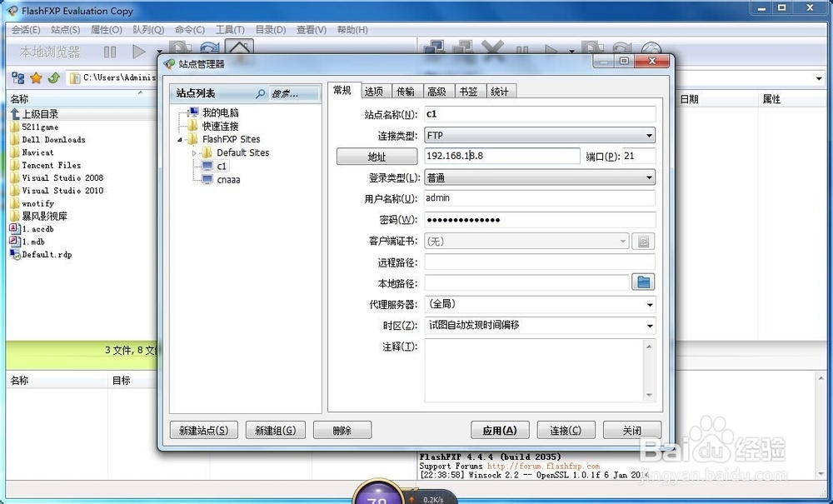The image size is (833, 504).
Task: Open the favorites star icon
Action: pos(36,78)
